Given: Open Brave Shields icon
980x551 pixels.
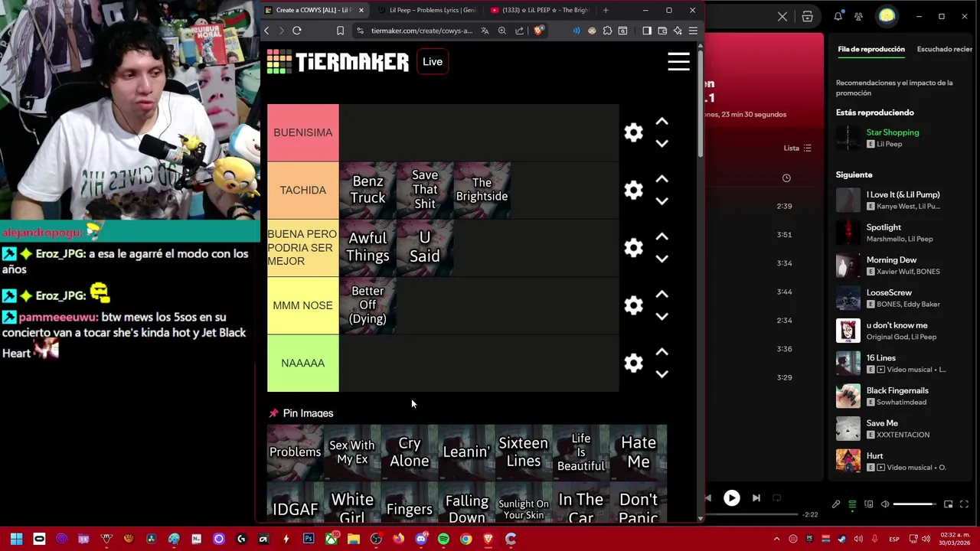Looking at the screenshot, I should [x=539, y=31].
